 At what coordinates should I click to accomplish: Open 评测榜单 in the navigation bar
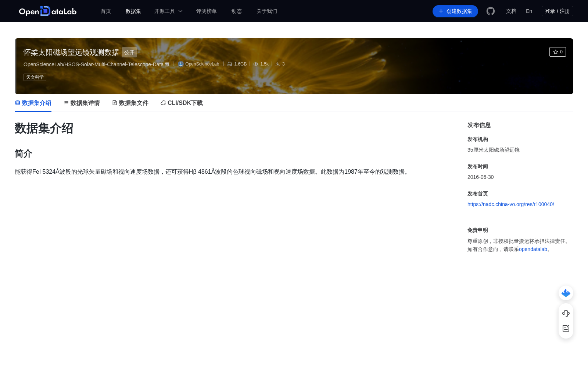coord(207,11)
